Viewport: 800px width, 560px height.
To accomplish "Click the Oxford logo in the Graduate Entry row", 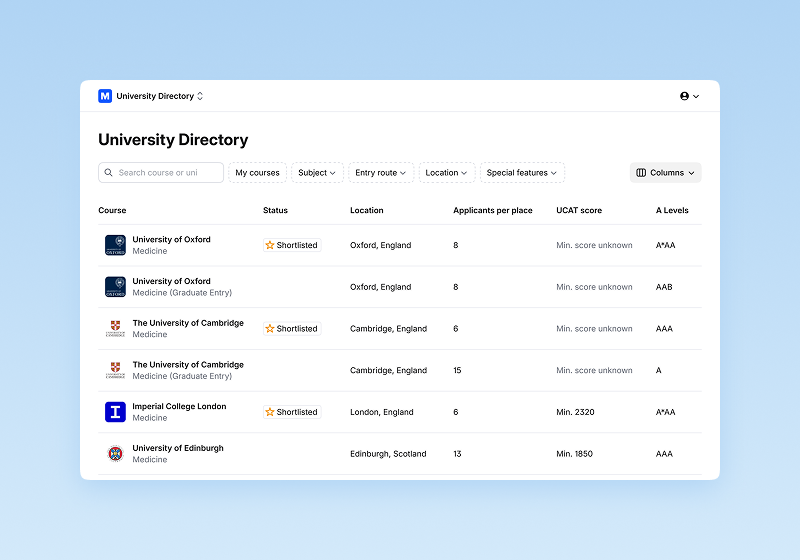I will pos(115,287).
